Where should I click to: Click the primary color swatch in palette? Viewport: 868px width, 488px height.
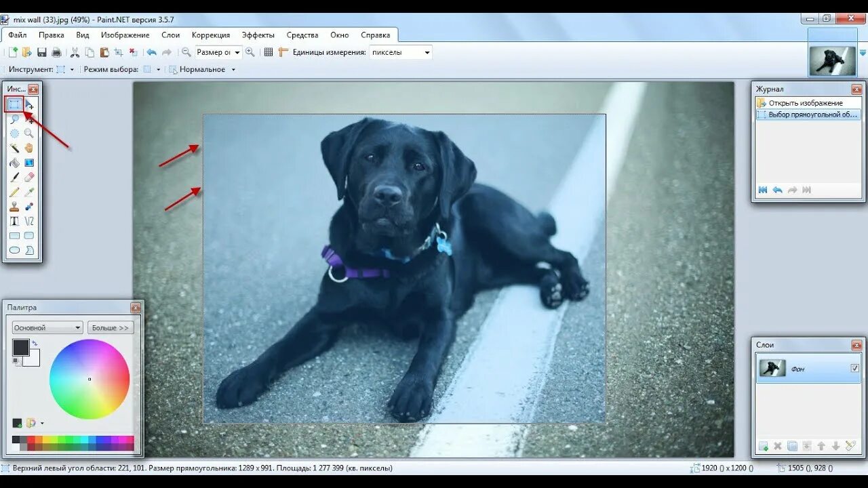[x=20, y=347]
